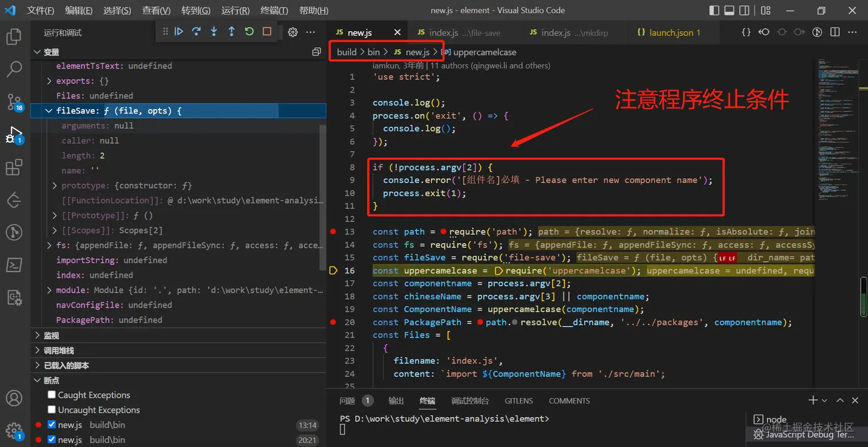Open the Search view in activity bar
868x447 pixels.
[x=14, y=69]
